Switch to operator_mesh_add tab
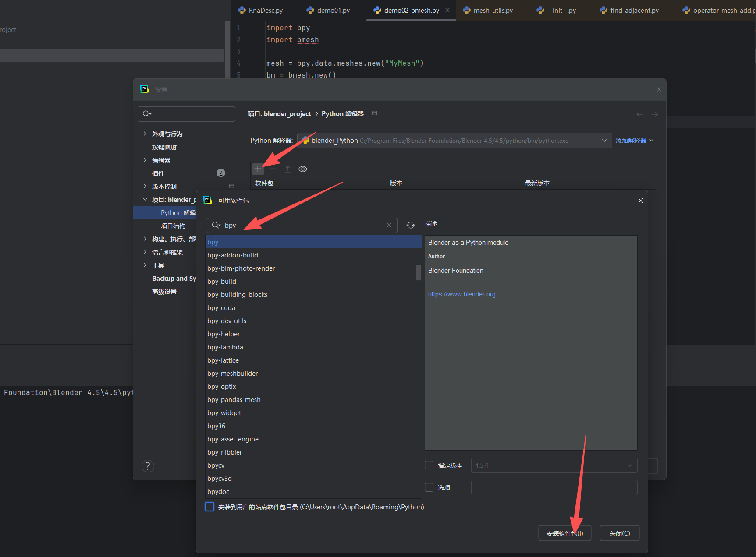Image resolution: width=756 pixels, height=557 pixels. pyautogui.click(x=719, y=10)
